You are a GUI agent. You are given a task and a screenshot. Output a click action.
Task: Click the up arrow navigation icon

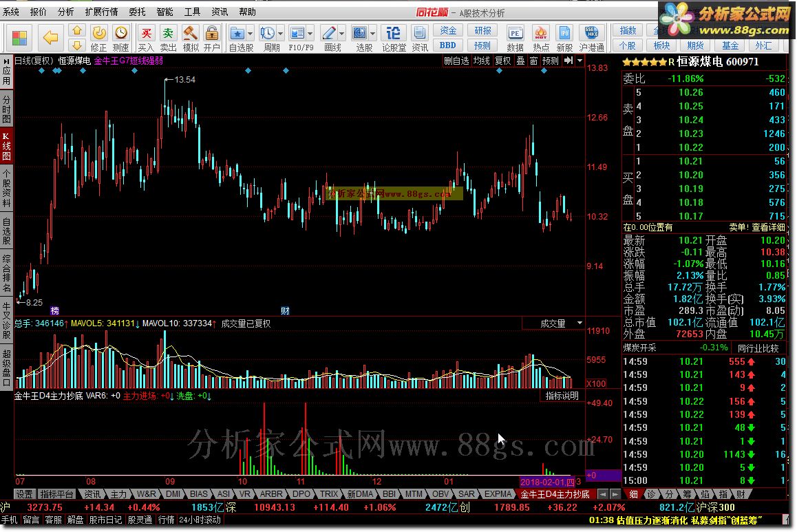tap(77, 31)
